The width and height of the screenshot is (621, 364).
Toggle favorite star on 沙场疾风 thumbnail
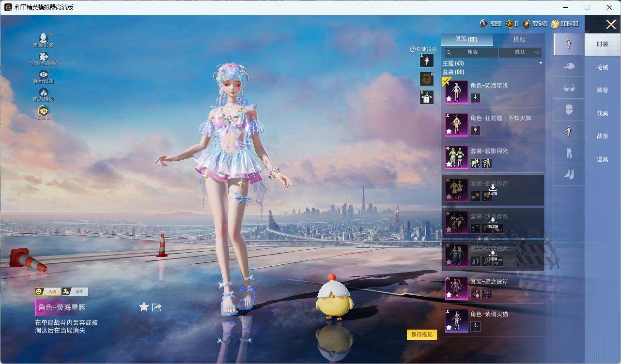pos(449,229)
